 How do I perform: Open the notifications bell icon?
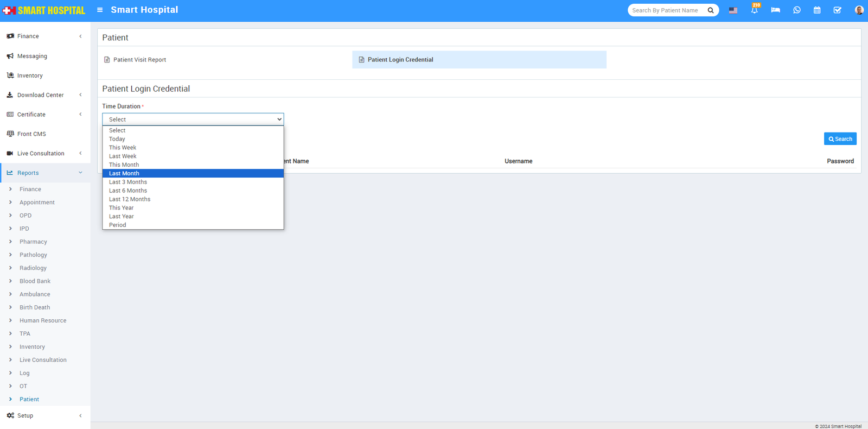[754, 10]
